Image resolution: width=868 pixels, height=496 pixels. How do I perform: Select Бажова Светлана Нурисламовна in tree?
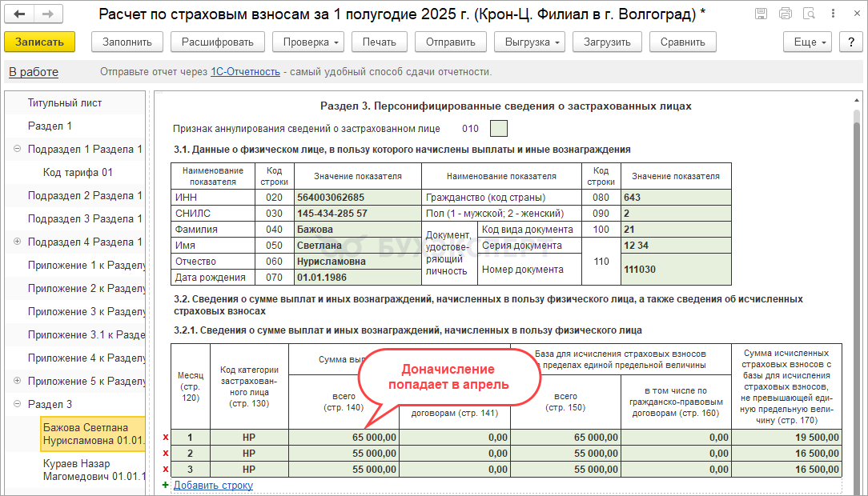tap(92, 434)
